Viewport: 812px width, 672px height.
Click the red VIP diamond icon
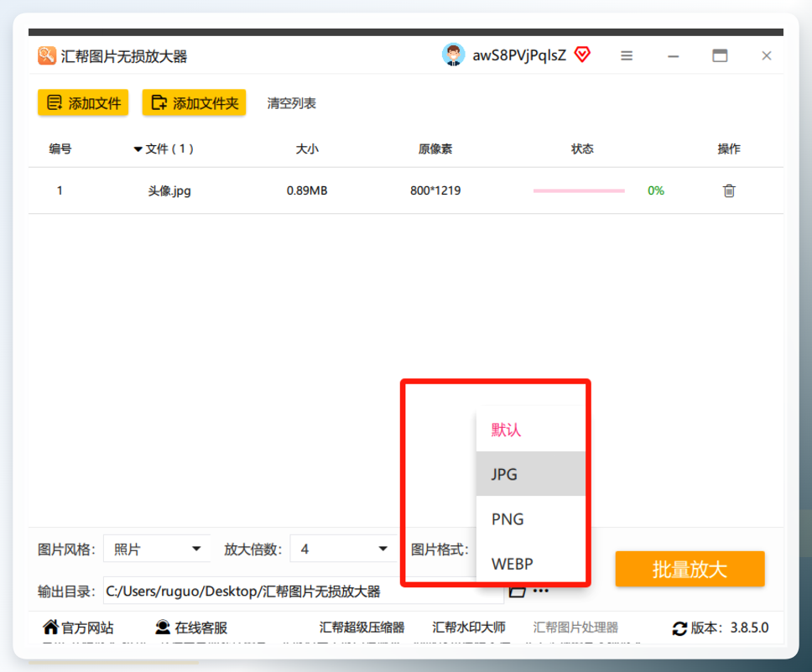pos(583,55)
